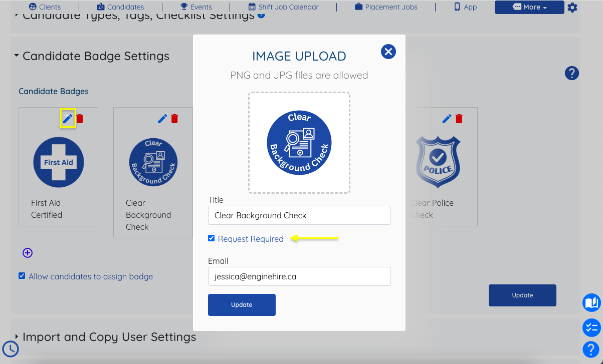This screenshot has width=603, height=364.
Task: Edit the First Aid Certified badge
Action: pos(67,118)
